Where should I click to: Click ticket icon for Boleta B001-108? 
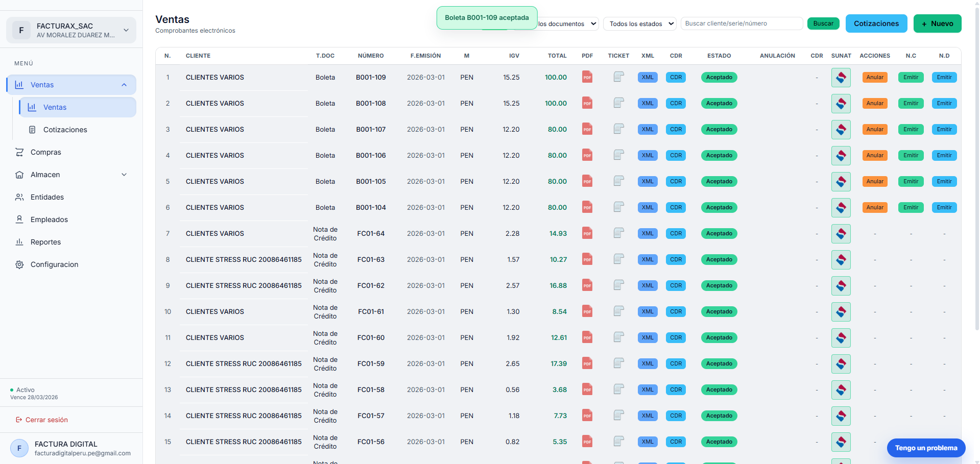[x=618, y=103]
